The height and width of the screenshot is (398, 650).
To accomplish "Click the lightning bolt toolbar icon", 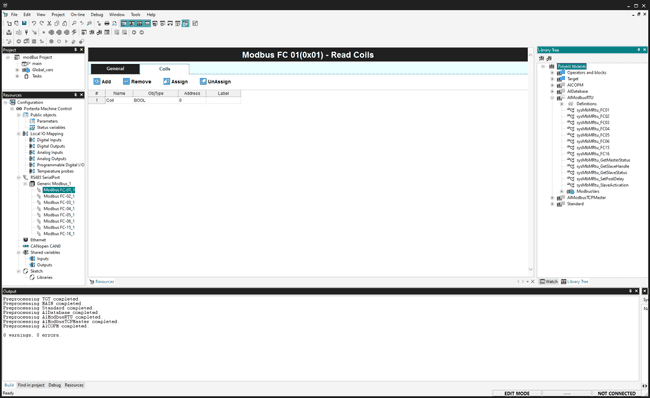I will point(74,32).
